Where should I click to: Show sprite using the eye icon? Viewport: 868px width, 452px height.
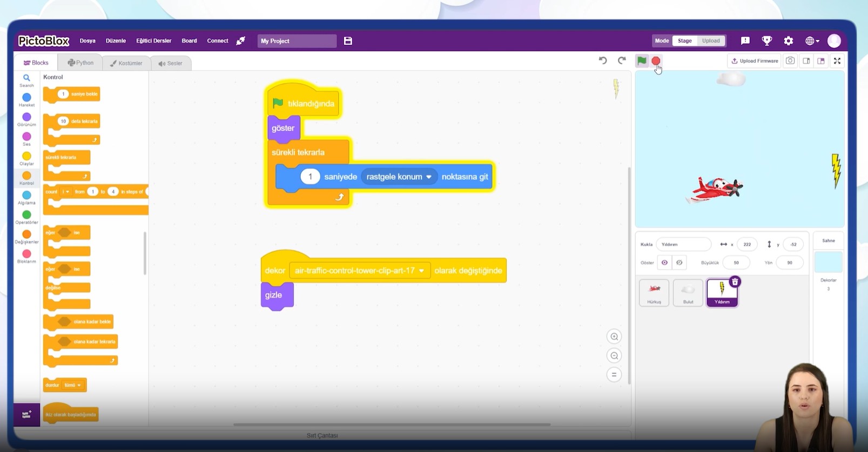click(x=664, y=263)
